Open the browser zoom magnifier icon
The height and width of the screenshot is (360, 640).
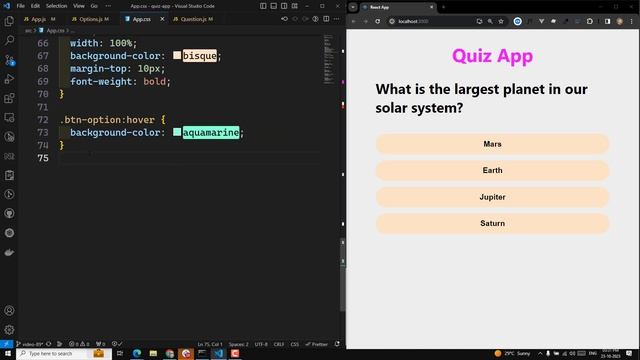pos(490,21)
